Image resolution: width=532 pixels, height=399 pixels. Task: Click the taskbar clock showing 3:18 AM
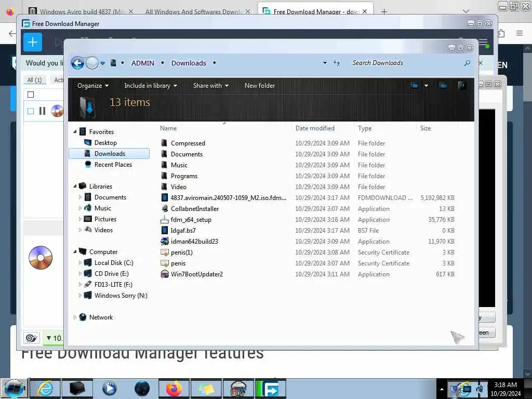click(506, 389)
